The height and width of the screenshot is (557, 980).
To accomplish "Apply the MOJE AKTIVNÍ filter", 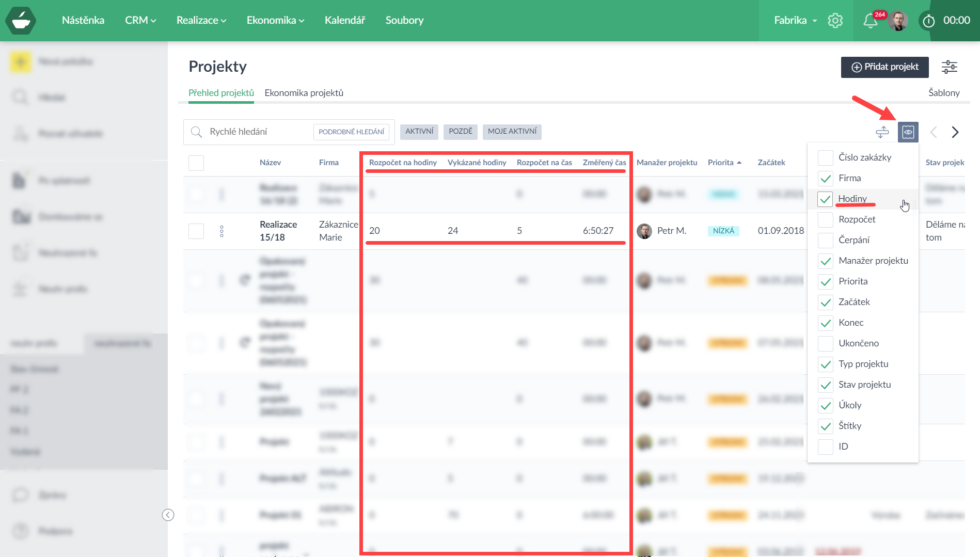I will coord(512,132).
